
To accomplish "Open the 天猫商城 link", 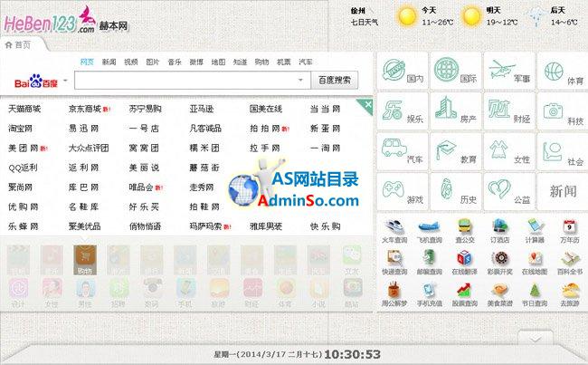I will pos(24,109).
